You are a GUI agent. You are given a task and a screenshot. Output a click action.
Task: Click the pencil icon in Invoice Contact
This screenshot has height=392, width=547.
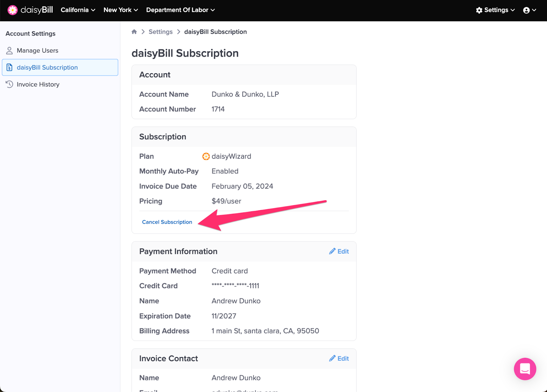click(x=332, y=358)
